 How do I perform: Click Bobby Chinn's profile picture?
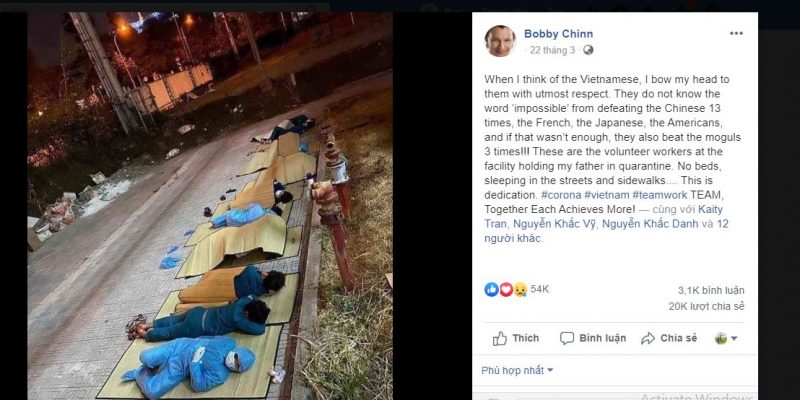click(x=500, y=41)
